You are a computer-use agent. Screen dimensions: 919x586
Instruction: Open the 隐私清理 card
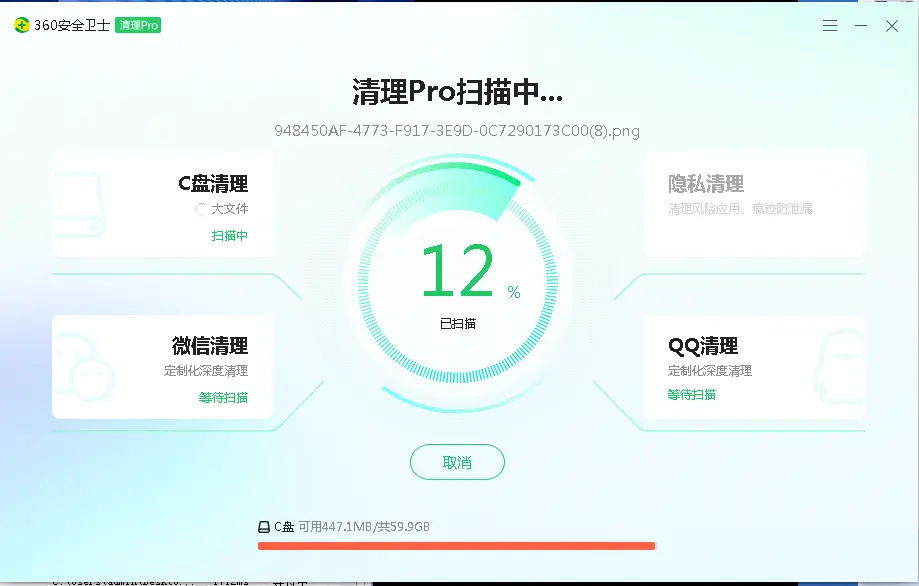click(754, 206)
